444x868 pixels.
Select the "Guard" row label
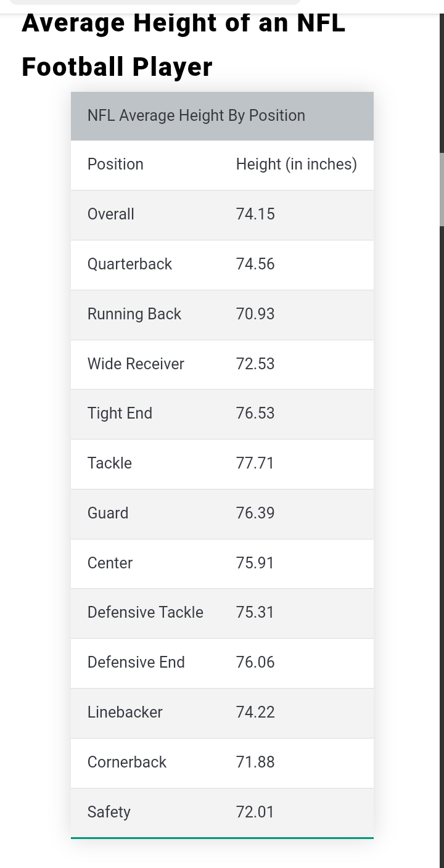108,514
